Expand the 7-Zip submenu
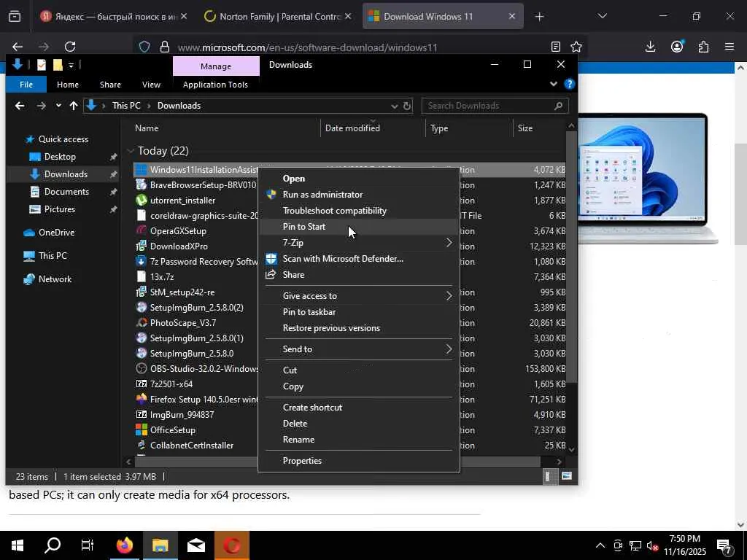 click(x=358, y=243)
